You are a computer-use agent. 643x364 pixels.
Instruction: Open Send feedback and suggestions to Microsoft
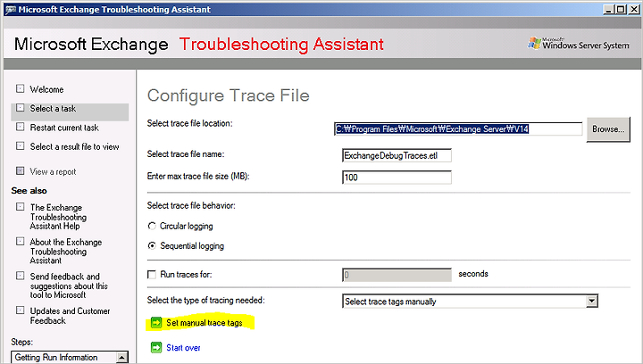69,285
